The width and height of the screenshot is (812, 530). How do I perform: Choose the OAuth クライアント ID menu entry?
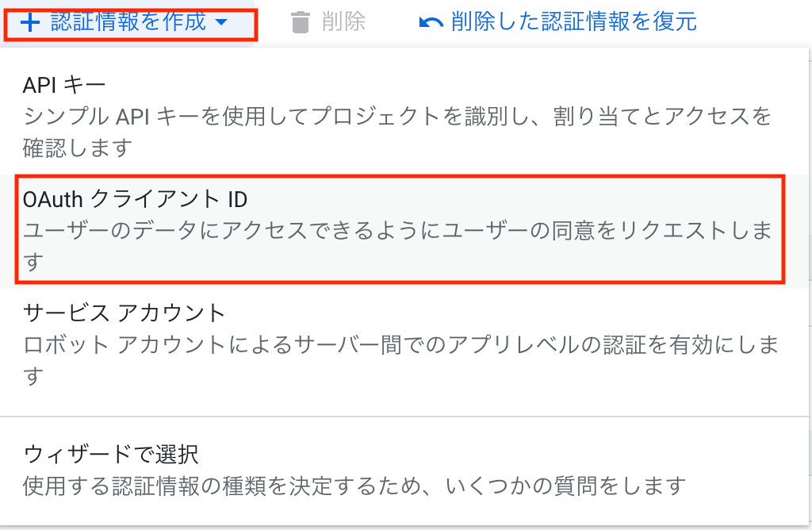click(x=135, y=199)
